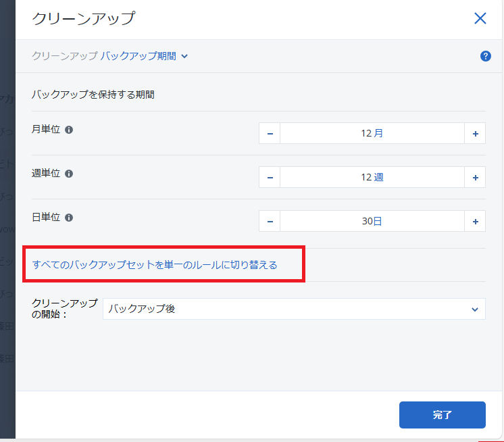Viewport: 504px width, 442px height.
Task: Click the クリーンアップの開始 label
Action: 65,308
